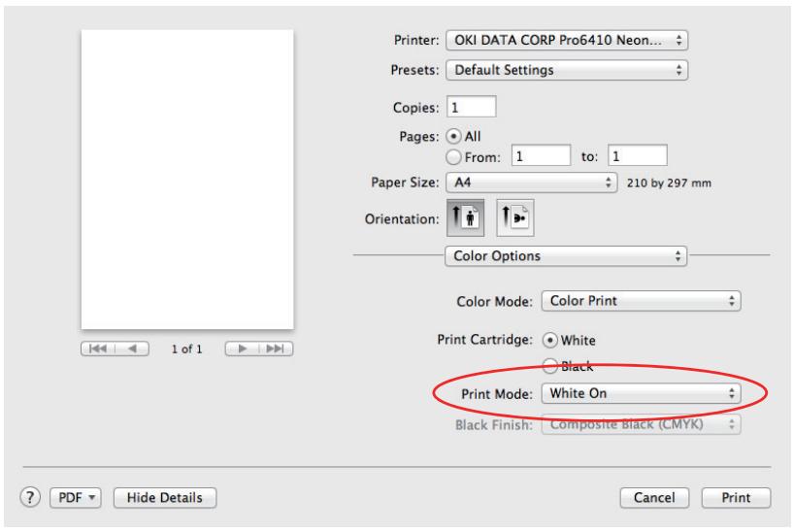Select landscape orientation icon
793x532 pixels.
coord(514,217)
